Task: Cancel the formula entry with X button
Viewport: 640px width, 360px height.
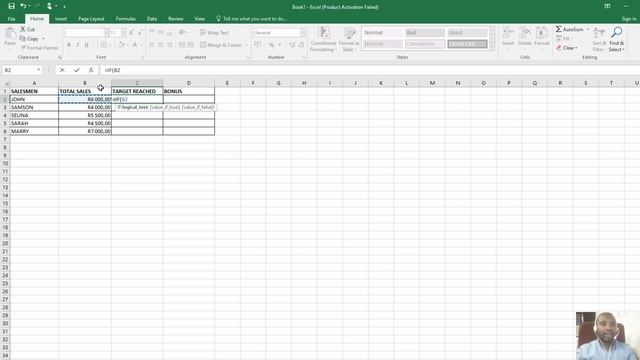Action: point(62,70)
